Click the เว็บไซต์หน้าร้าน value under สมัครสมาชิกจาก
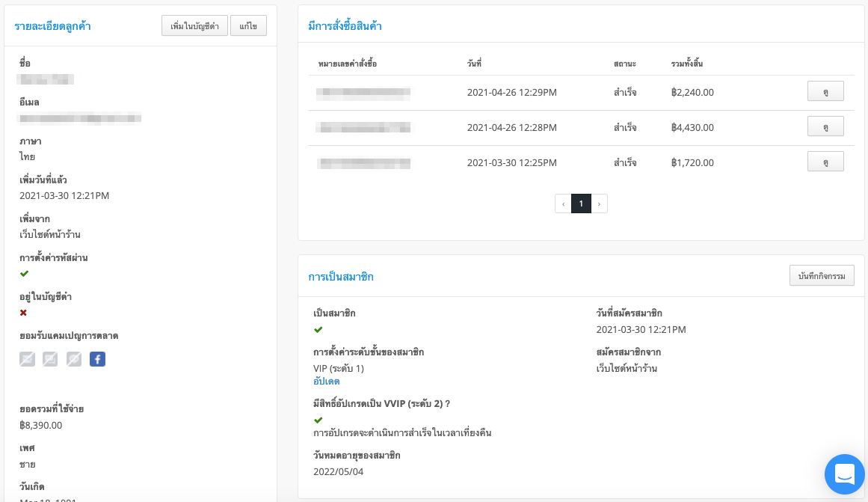 627,369
